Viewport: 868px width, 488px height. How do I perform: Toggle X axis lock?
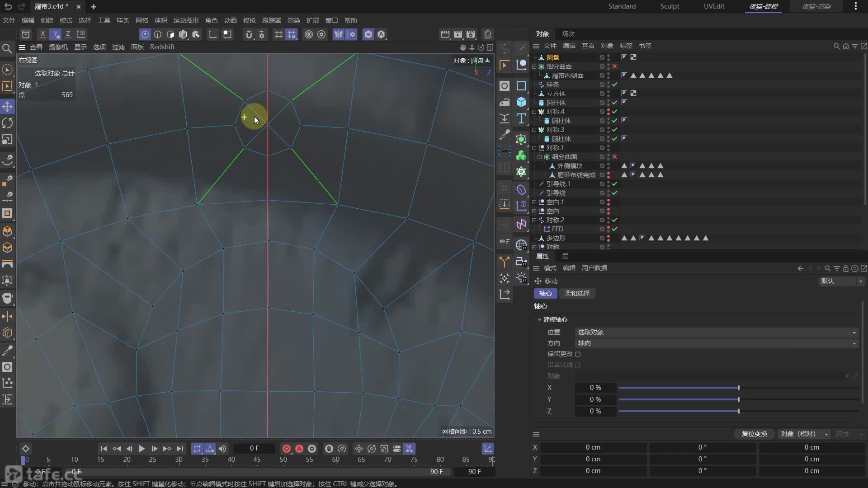click(x=42, y=34)
